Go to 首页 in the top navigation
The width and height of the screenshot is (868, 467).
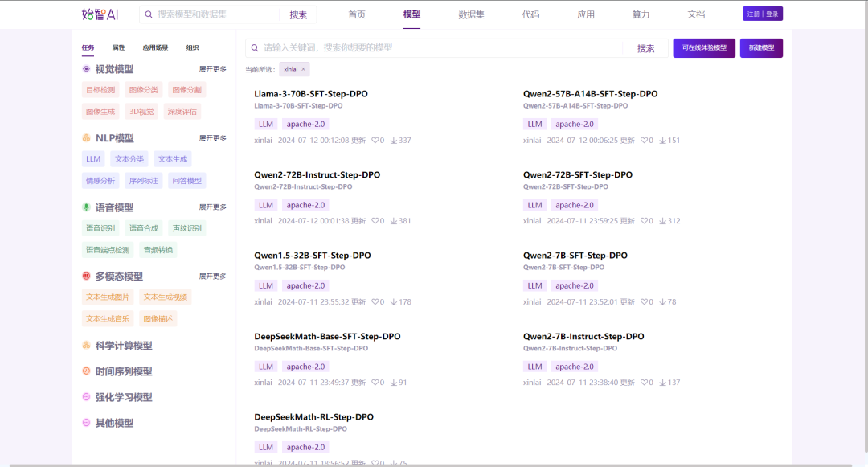[357, 15]
